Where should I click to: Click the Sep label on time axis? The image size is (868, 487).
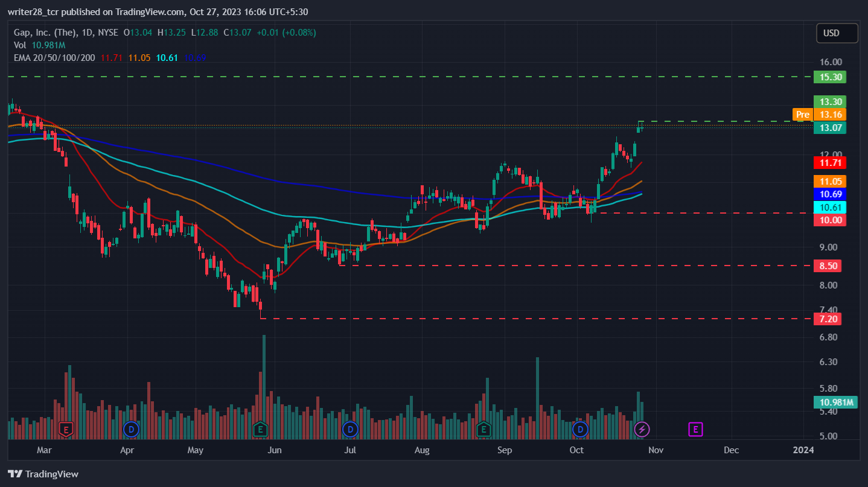(505, 450)
